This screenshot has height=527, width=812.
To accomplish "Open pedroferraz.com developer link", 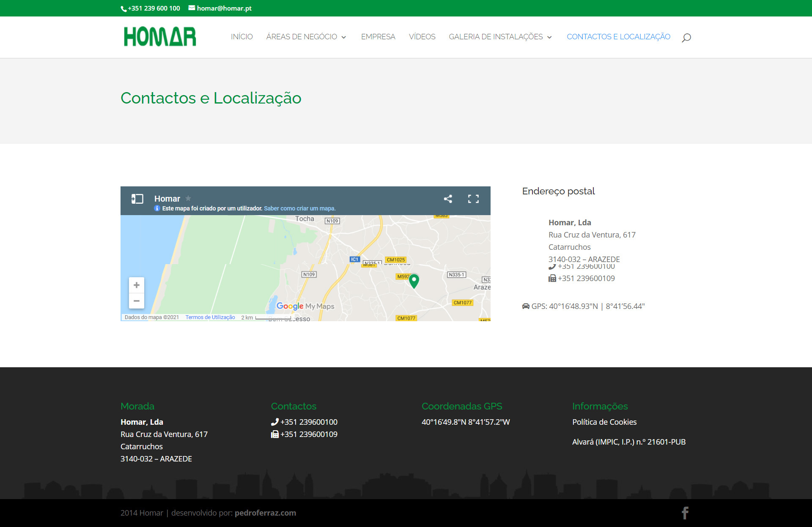I will (265, 513).
